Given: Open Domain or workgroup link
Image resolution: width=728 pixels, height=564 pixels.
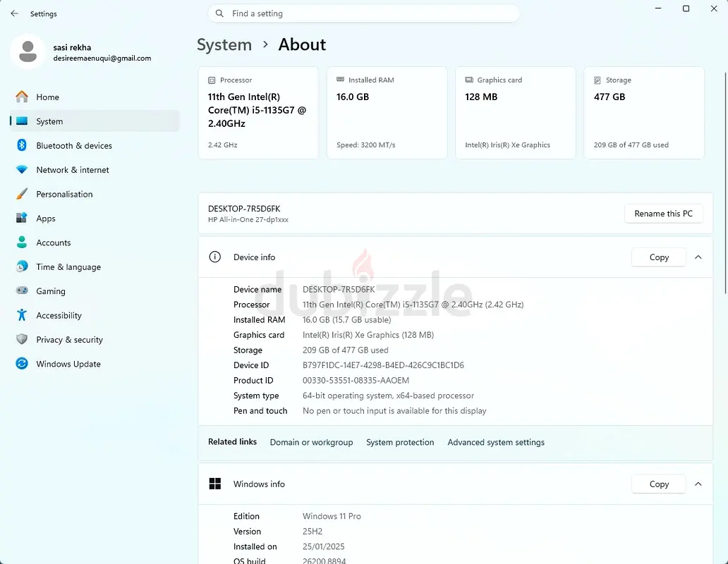Looking at the screenshot, I should 311,442.
